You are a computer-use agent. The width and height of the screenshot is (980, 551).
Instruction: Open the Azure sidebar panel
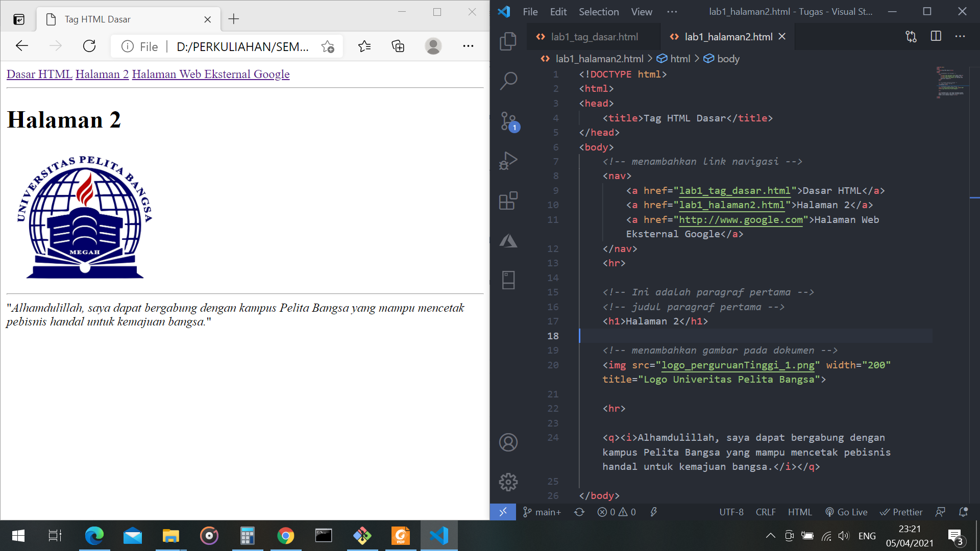pos(508,240)
